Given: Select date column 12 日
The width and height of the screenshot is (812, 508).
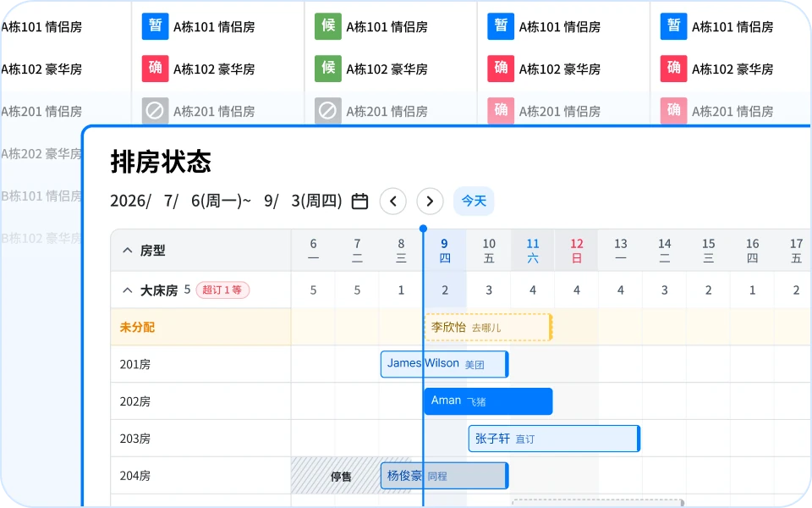Looking at the screenshot, I should [576, 251].
